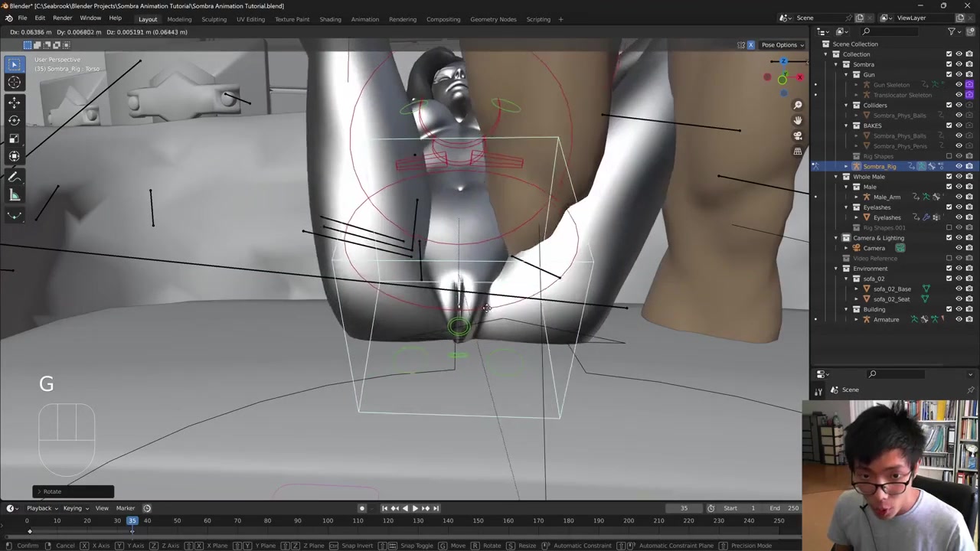Hide Sombra_Rig using its eye icon
The image size is (980, 551).
(959, 166)
